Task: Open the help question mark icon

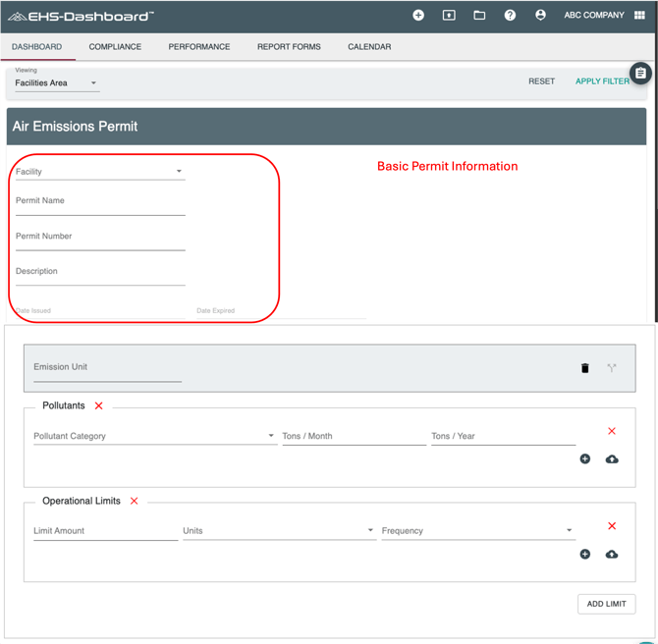Action: [x=510, y=16]
